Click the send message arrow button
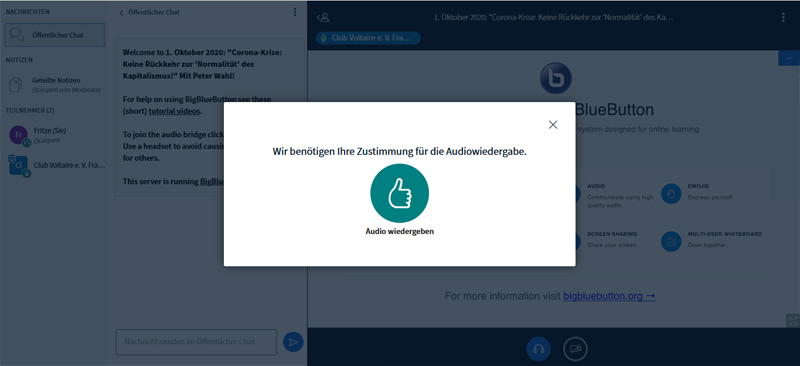This screenshot has width=800, height=366. [293, 342]
